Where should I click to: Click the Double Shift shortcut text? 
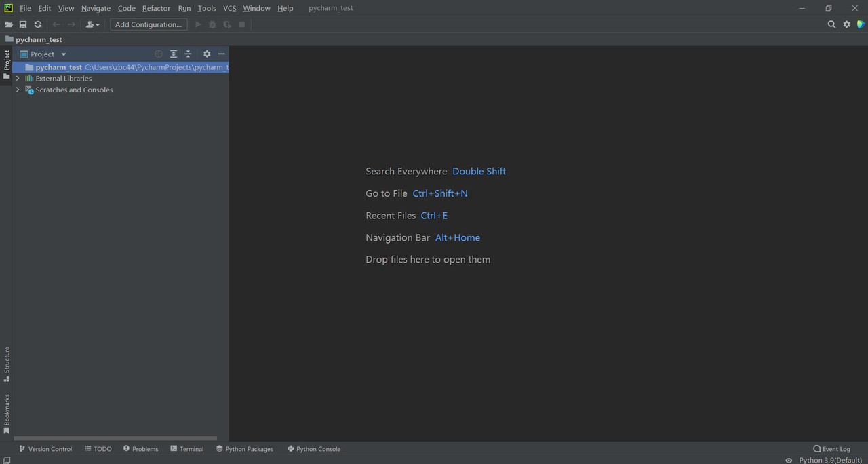click(x=479, y=171)
